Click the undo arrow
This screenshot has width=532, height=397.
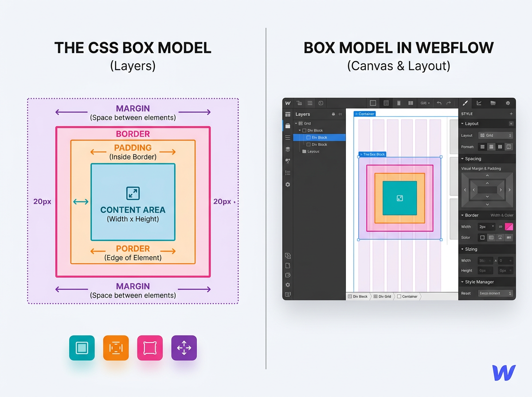tap(439, 103)
